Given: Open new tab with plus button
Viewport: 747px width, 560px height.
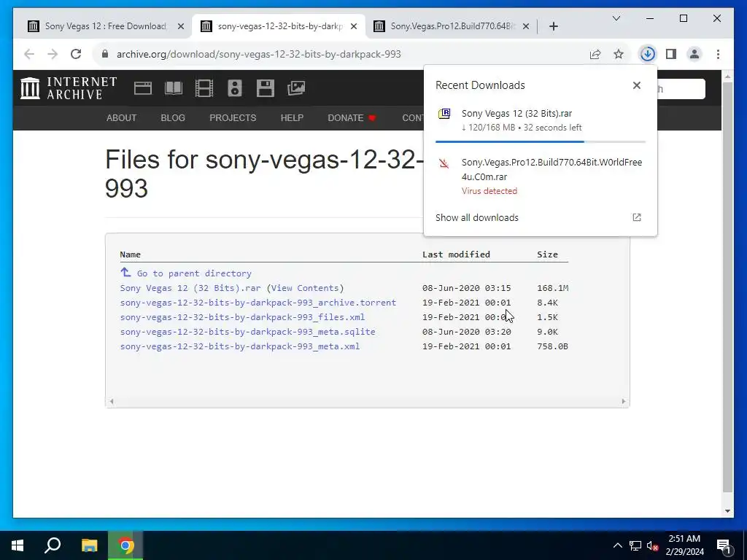Looking at the screenshot, I should pos(554,26).
